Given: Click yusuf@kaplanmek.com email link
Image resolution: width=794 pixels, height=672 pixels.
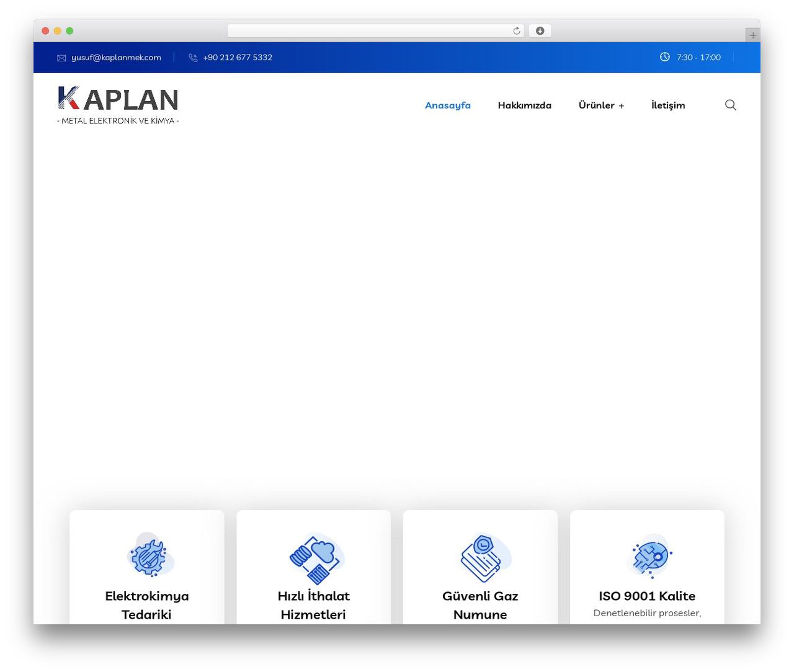Looking at the screenshot, I should tap(116, 58).
